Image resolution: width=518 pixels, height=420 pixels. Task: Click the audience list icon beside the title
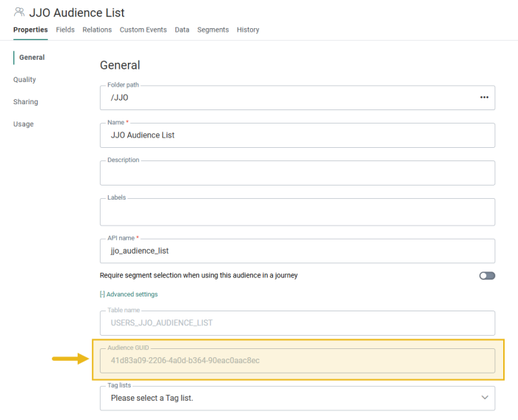click(19, 13)
